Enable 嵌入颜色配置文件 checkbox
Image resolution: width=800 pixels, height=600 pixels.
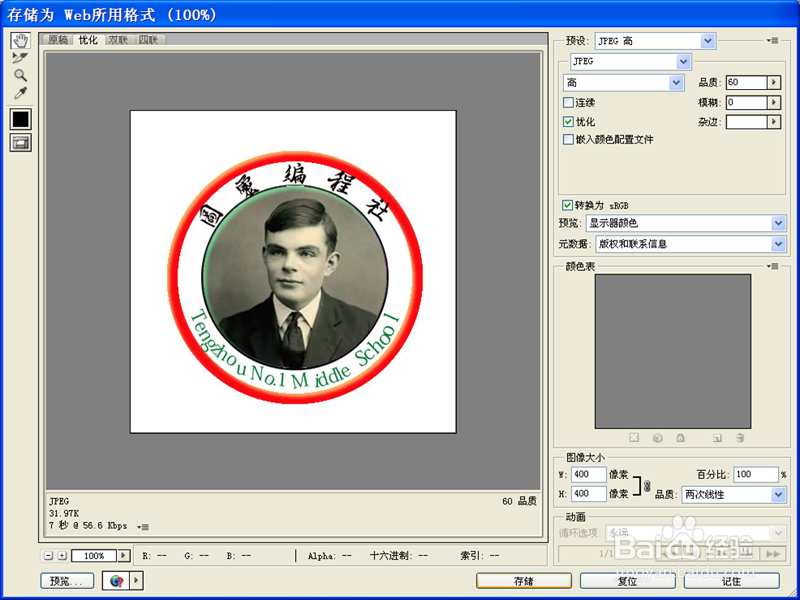568,139
